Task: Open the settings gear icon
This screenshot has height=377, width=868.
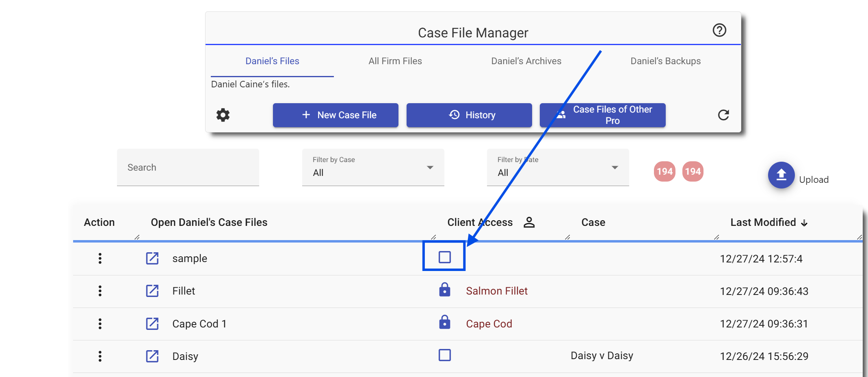Action: pyautogui.click(x=223, y=115)
